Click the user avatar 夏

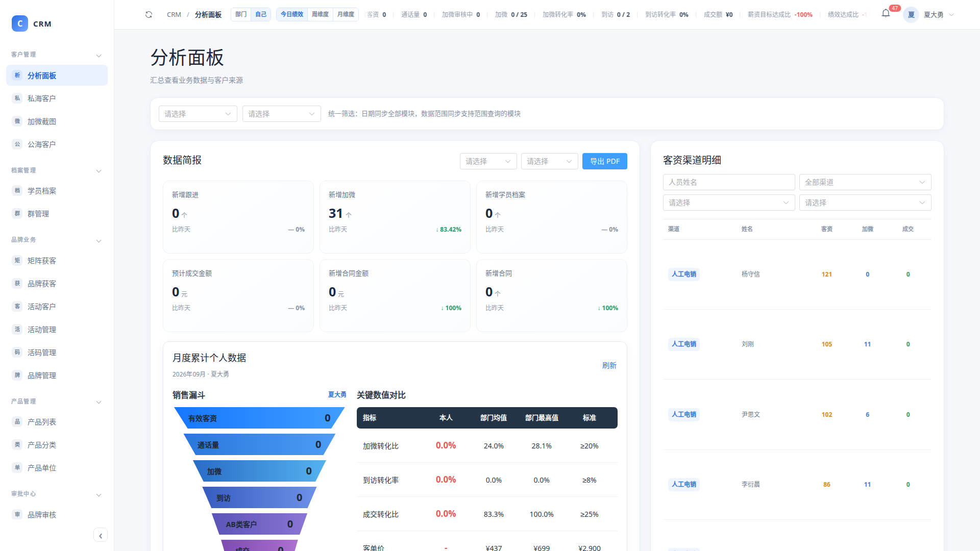pos(911,14)
